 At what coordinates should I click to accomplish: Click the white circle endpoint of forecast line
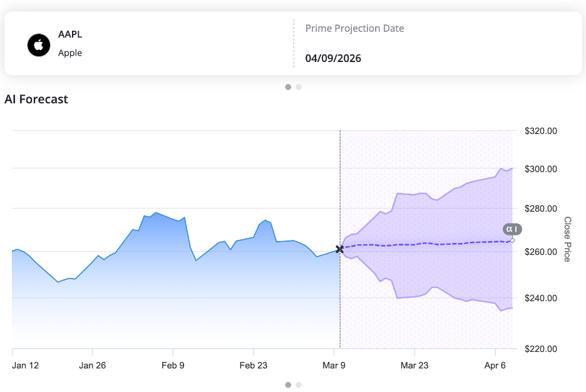pos(512,240)
